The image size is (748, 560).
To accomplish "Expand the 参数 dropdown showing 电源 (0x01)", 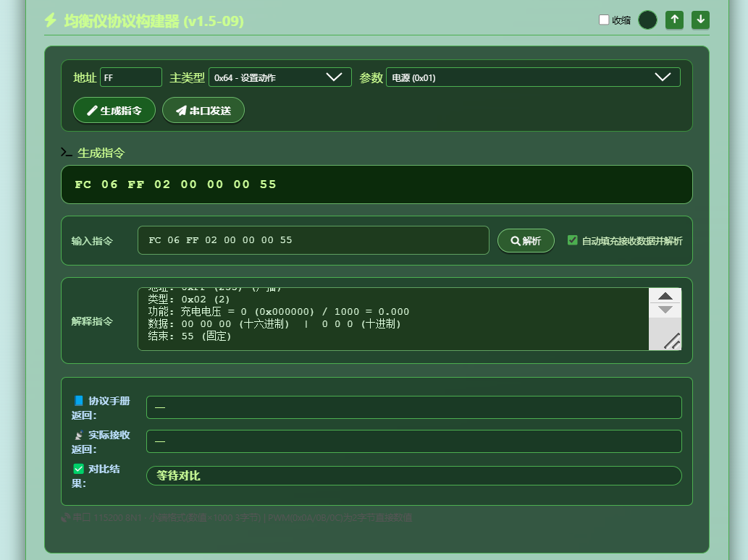I will [533, 77].
